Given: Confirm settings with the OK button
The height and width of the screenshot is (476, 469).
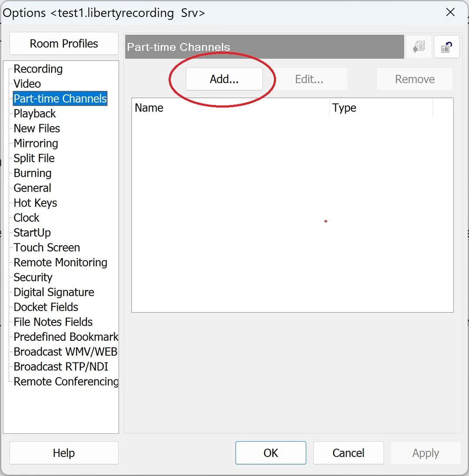Looking at the screenshot, I should pyautogui.click(x=271, y=453).
